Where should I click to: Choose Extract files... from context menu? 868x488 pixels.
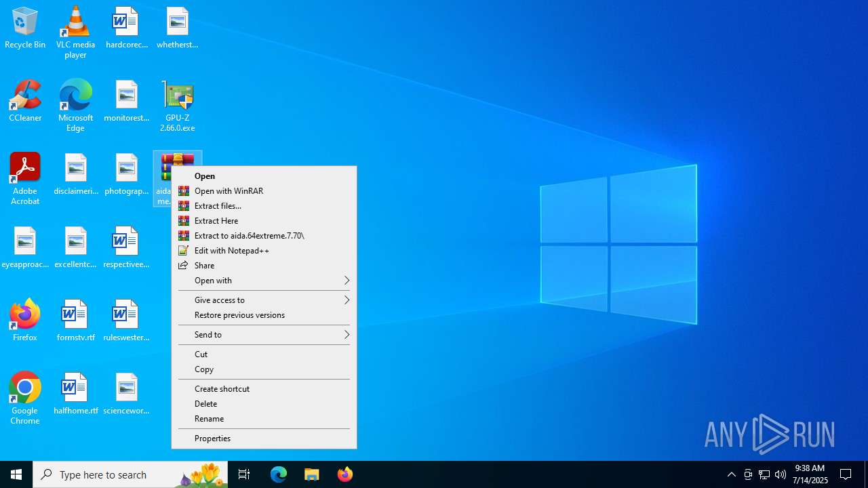264,206
